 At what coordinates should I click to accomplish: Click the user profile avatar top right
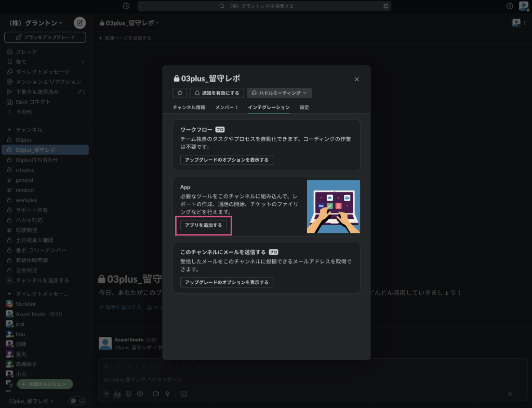pos(523,6)
